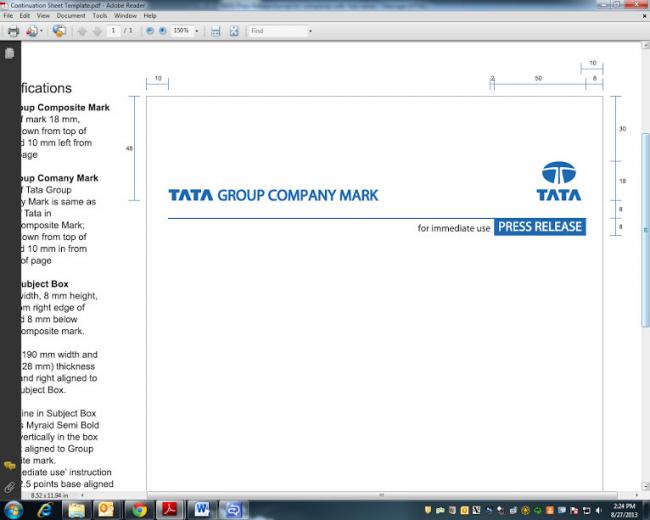Go to previous page arrow
Image resolution: width=650 pixels, height=520 pixels.
coord(82,31)
